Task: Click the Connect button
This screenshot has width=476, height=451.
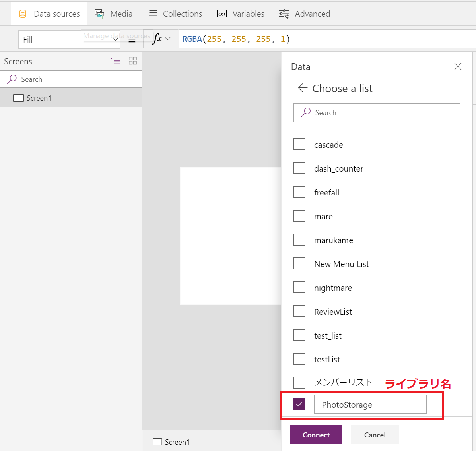Action: [316, 435]
